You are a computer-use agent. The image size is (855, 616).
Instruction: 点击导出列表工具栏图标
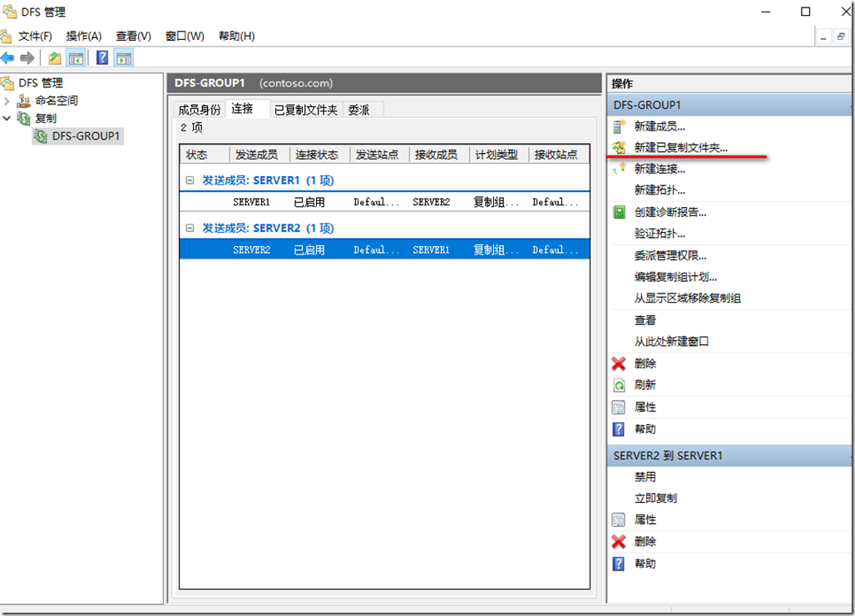coord(54,57)
